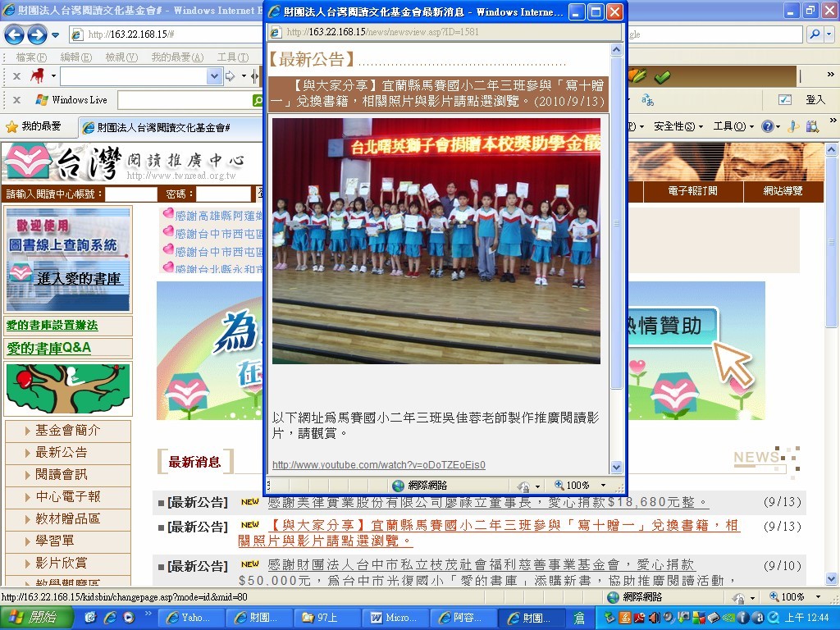The image size is (840, 630).
Task: Open the favorites star button 我的最愛
Action: pyautogui.click(x=33, y=126)
